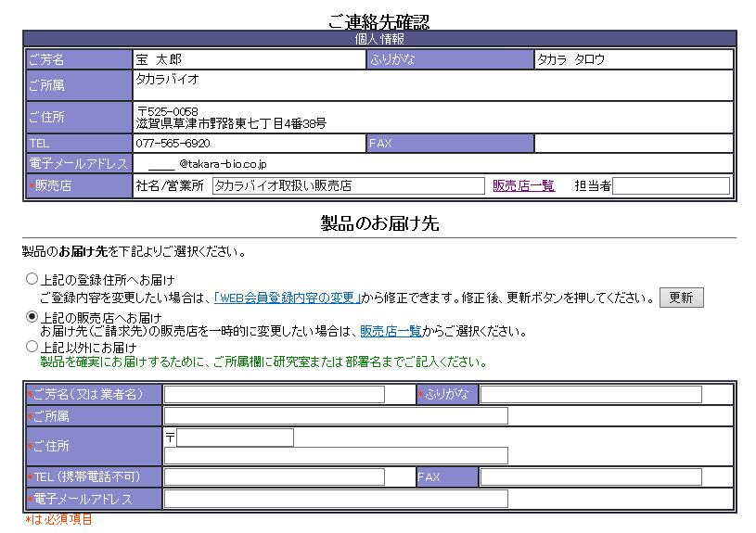Image resolution: width=756 pixels, height=533 pixels.
Task: Click the *は必須項目 note
Action: 58,519
